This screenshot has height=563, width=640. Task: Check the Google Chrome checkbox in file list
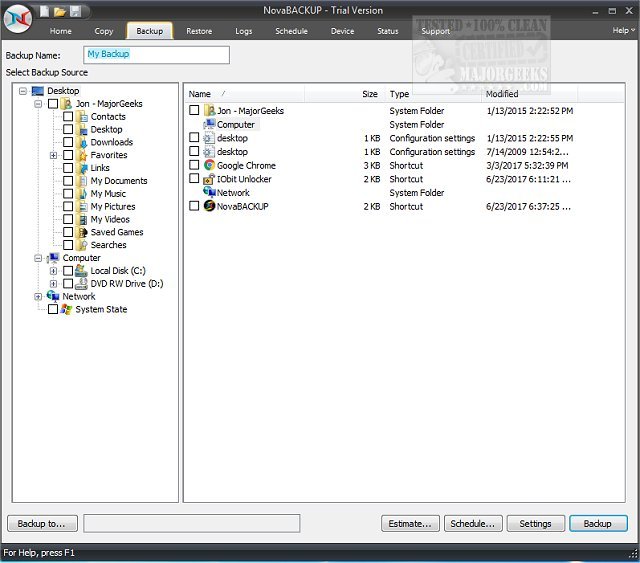[194, 165]
